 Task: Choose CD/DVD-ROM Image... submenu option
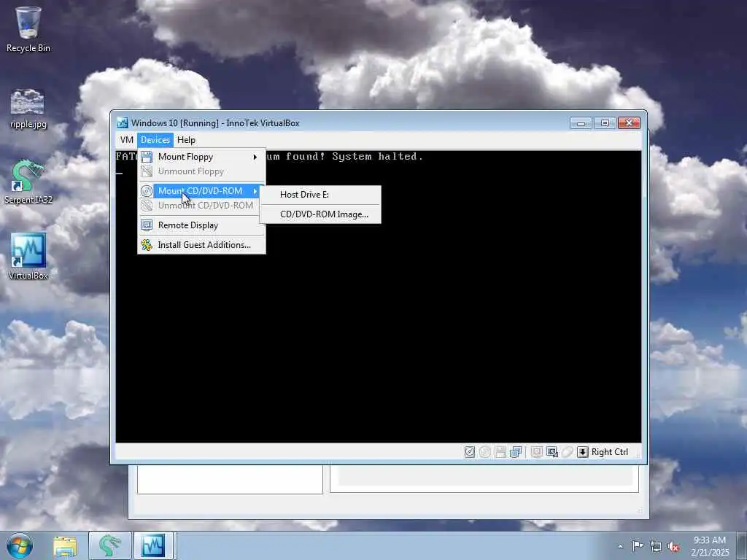point(320,214)
